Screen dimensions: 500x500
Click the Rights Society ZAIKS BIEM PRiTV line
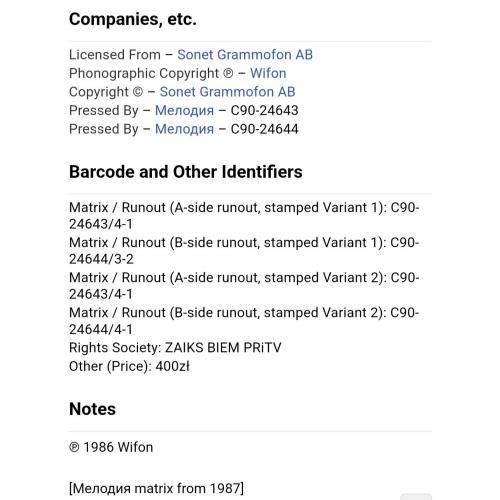point(175,348)
